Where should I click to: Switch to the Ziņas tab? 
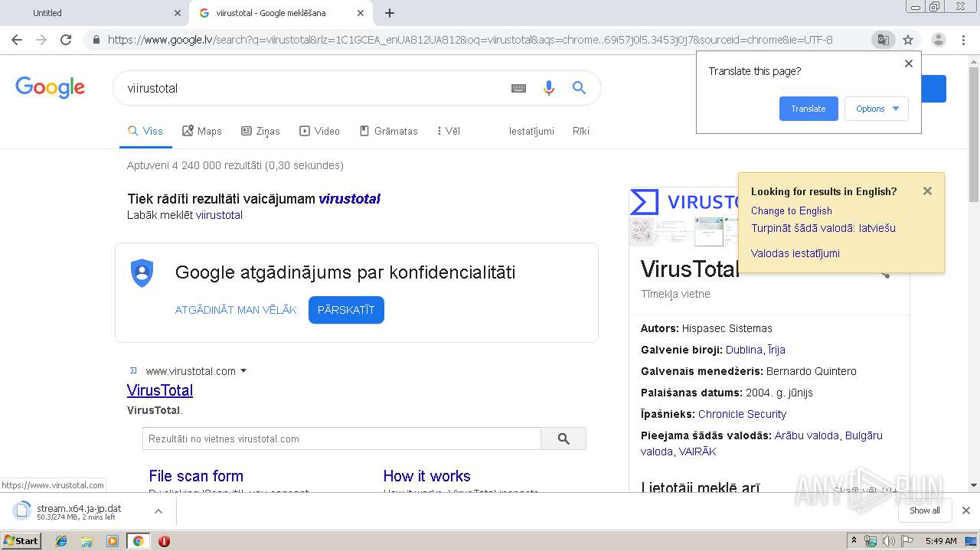[x=260, y=131]
